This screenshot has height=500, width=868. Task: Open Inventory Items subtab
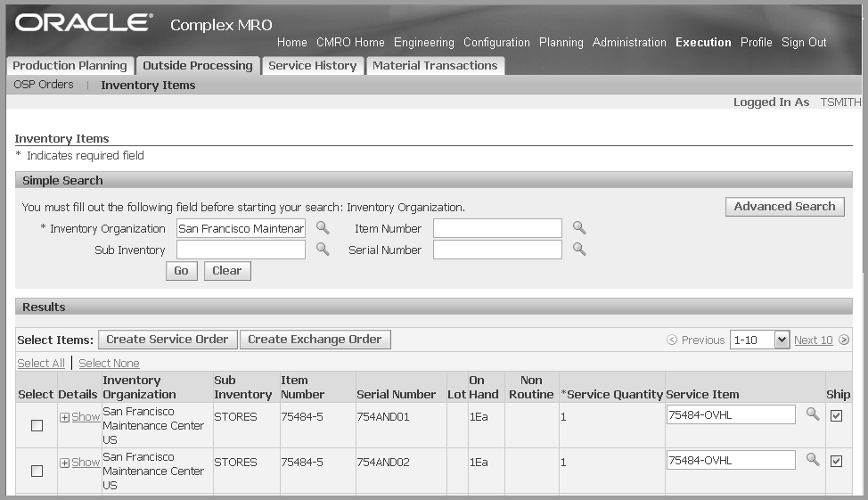pyautogui.click(x=148, y=86)
